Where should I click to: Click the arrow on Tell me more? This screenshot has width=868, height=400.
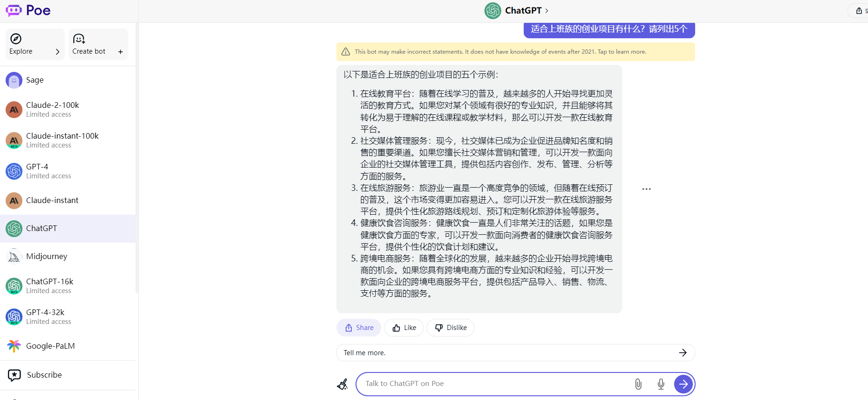click(x=683, y=353)
